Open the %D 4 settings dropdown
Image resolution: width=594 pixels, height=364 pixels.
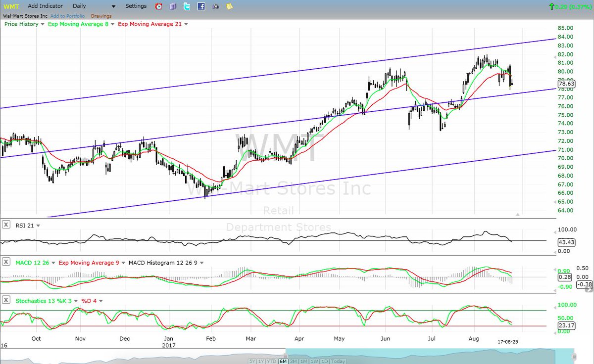point(101,300)
